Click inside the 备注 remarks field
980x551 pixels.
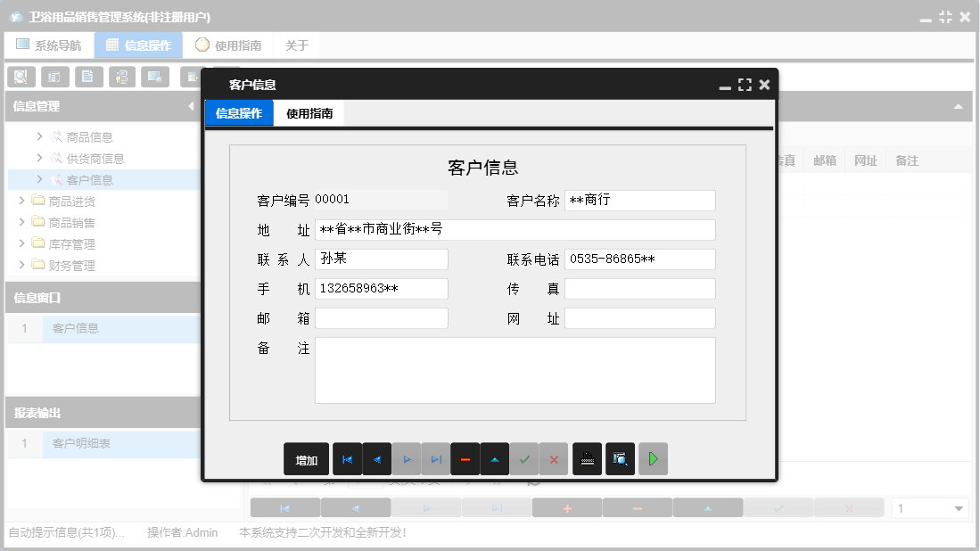coord(515,368)
